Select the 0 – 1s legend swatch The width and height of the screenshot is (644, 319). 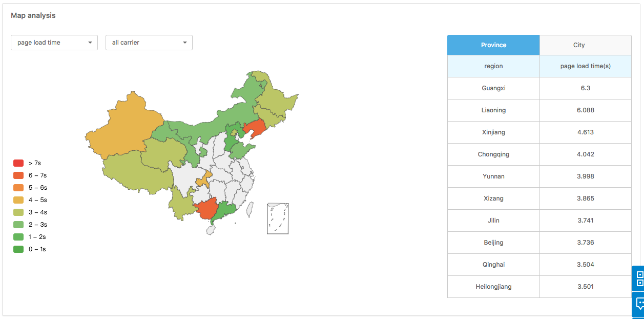pos(18,249)
